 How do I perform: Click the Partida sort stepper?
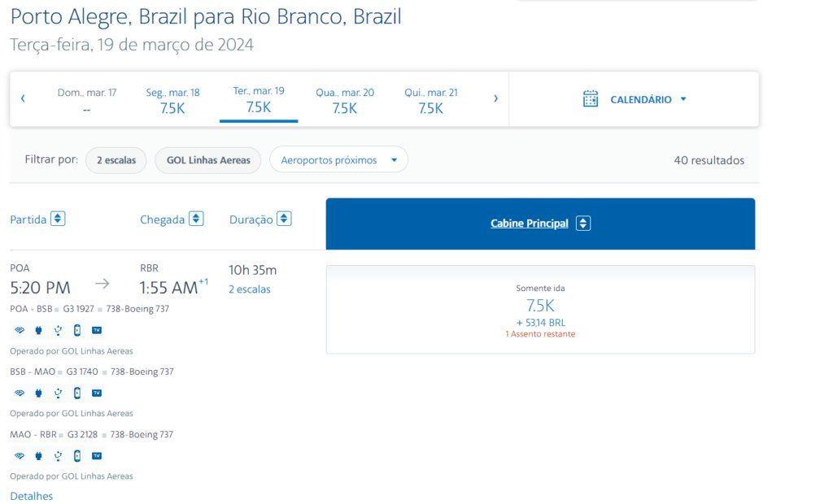pyautogui.click(x=58, y=218)
